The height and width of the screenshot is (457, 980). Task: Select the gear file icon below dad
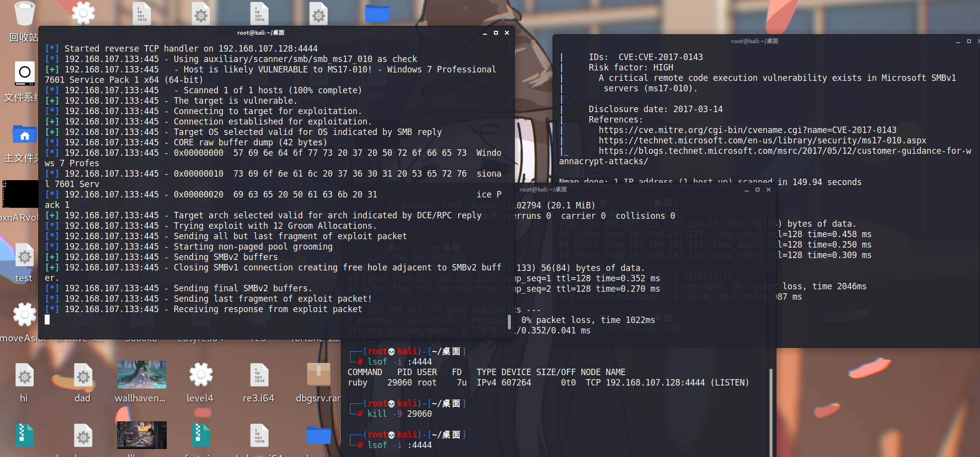coord(83,436)
